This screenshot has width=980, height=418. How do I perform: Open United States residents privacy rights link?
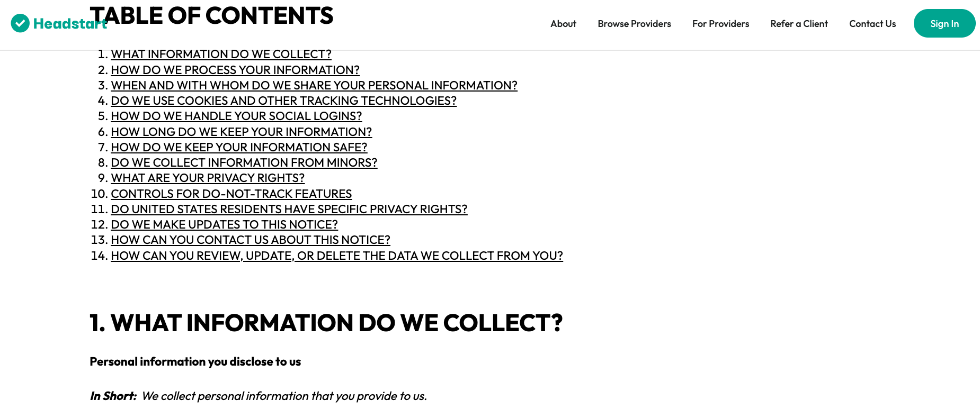pyautogui.click(x=289, y=210)
